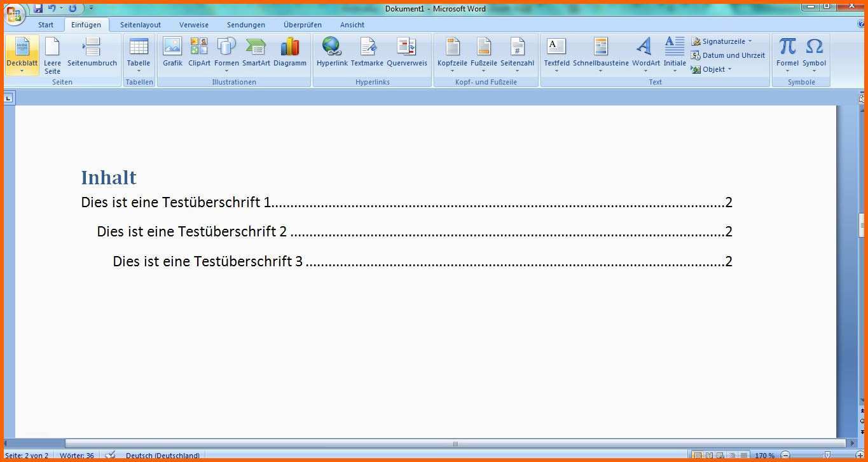Insert a cross-reference (Querverweis)

(407, 51)
